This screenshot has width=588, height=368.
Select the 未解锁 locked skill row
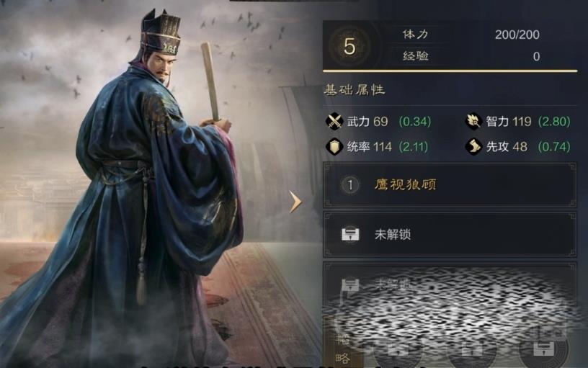[x=450, y=235]
